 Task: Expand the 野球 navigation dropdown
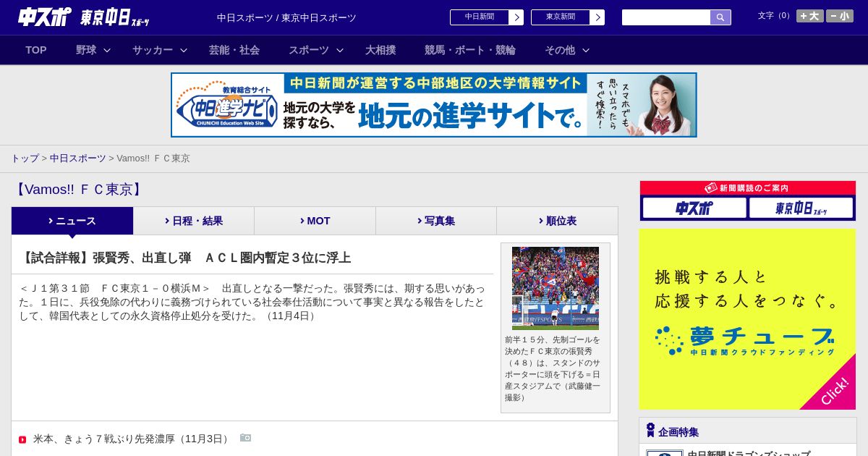(x=93, y=50)
